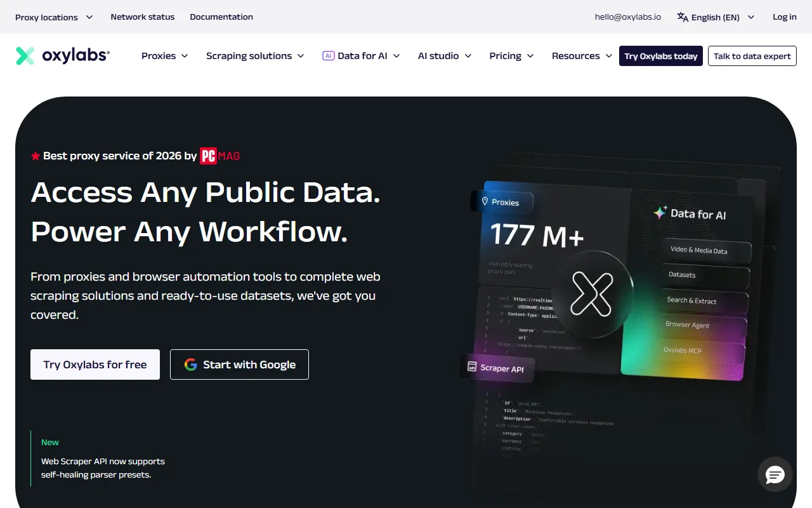Click the AI badge next to Data for AI
This screenshot has width=812, height=508.
click(328, 56)
